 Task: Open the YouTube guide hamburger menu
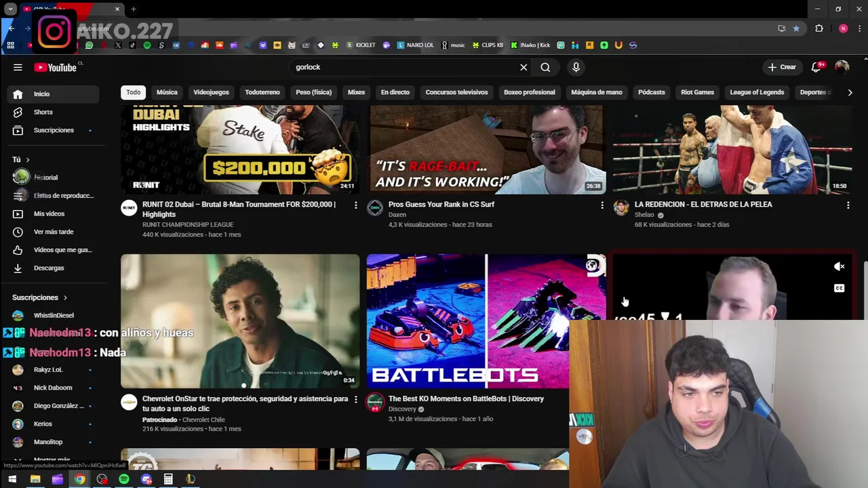pos(18,67)
